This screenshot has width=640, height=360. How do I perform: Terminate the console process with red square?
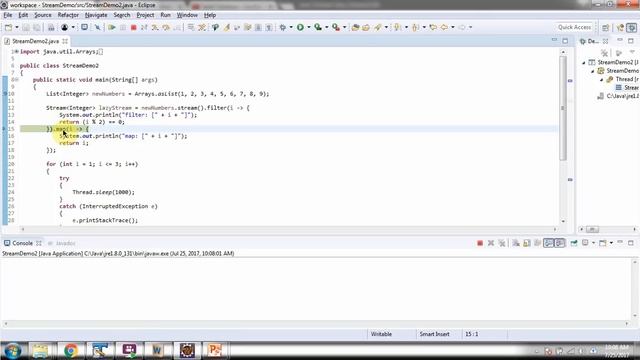coord(480,243)
